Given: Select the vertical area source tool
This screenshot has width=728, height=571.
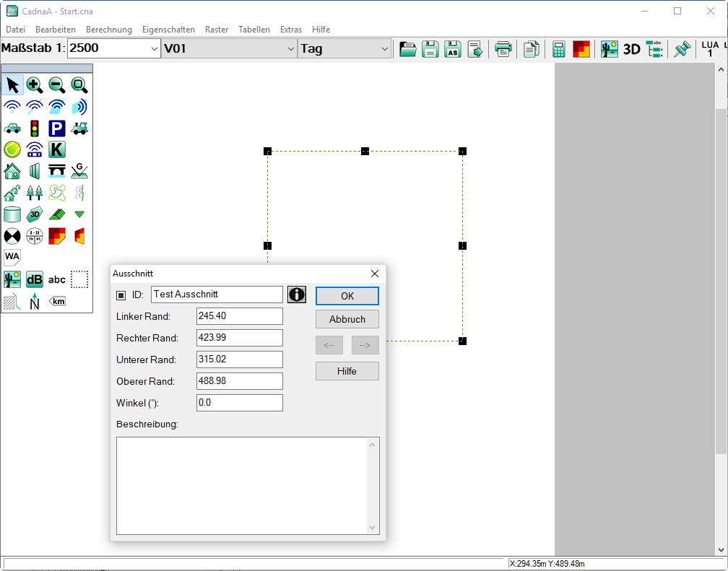Looking at the screenshot, I should point(79,108).
